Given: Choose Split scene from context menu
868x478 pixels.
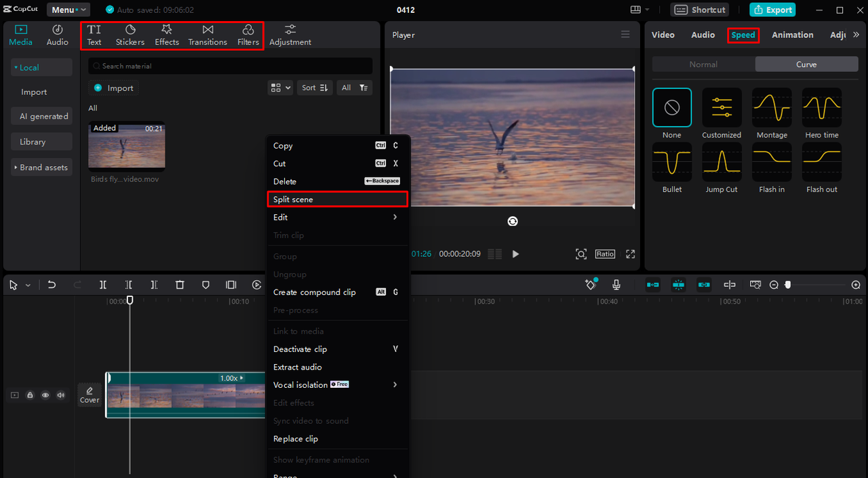Looking at the screenshot, I should (x=338, y=199).
